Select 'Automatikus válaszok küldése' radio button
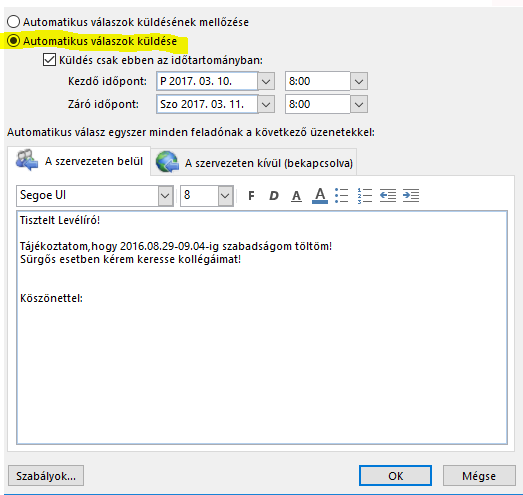The width and height of the screenshot is (523, 495). point(13,41)
